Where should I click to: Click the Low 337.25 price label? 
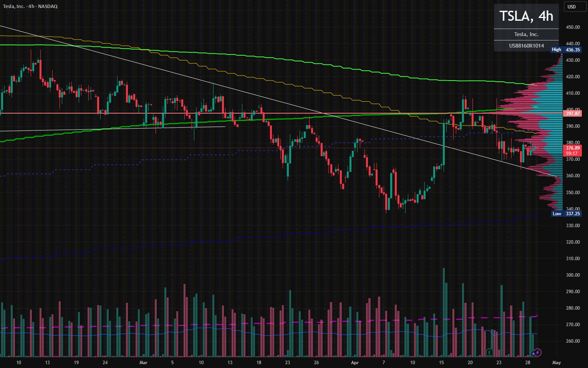(566, 214)
